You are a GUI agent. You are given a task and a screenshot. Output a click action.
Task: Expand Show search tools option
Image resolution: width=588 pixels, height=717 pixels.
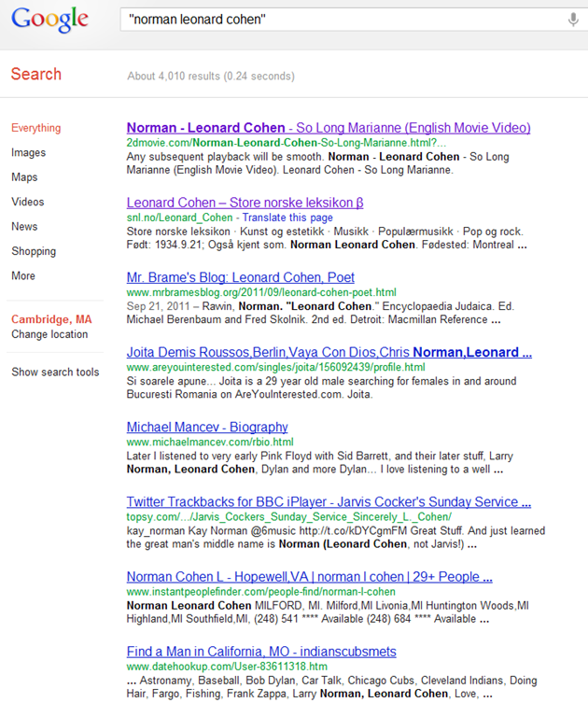click(x=55, y=373)
